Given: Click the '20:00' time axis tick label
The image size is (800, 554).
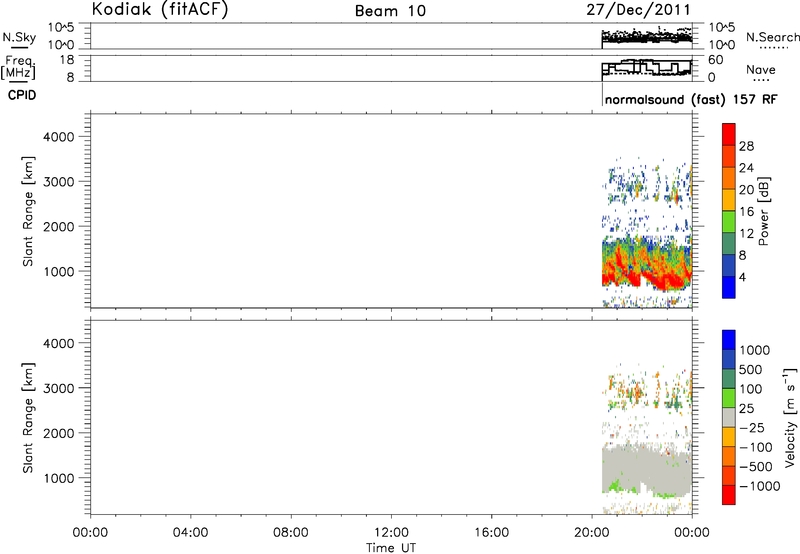Looking at the screenshot, I should pyautogui.click(x=591, y=533).
